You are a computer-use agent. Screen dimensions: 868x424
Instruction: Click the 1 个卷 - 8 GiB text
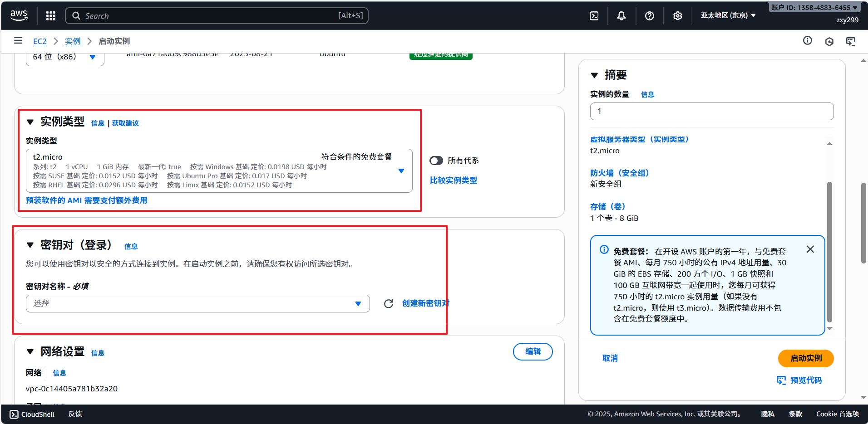614,218
